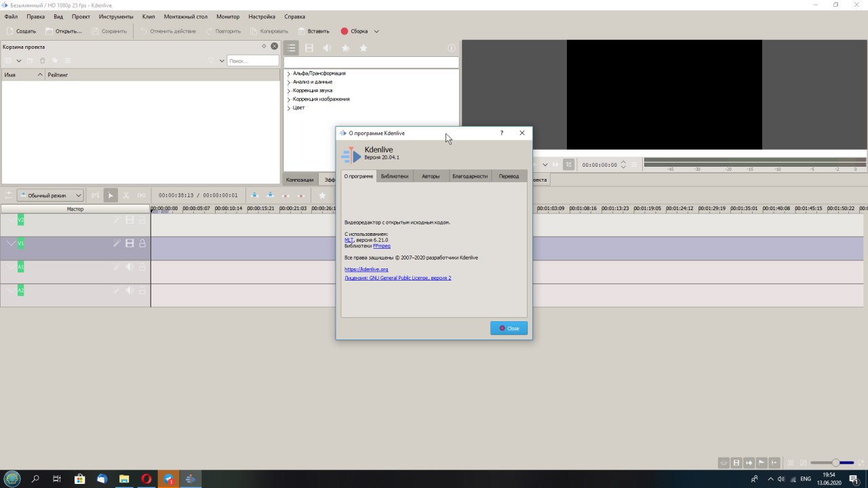This screenshot has width=868, height=488.
Task: Open the Обычный режим edit mode dropdown
Action: pyautogui.click(x=50, y=195)
